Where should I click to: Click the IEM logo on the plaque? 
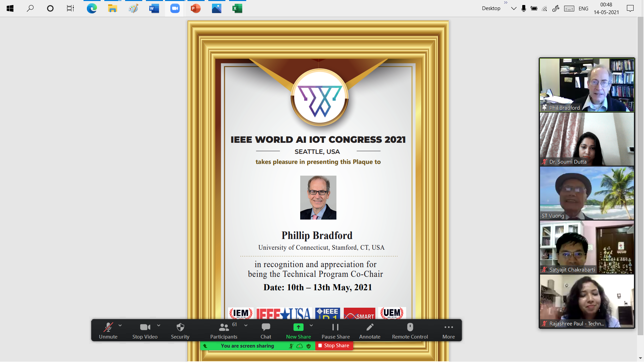pos(240,313)
